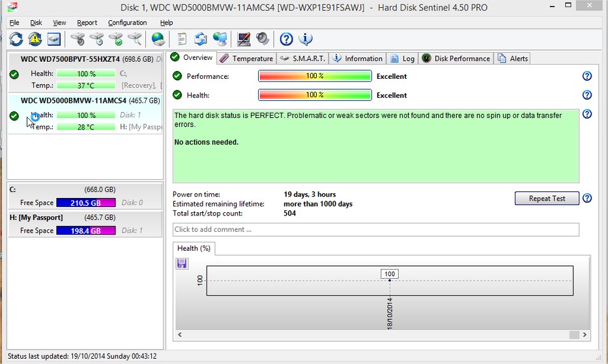Click the graph scrollbar right arrow
The height and width of the screenshot is (364, 608).
585,335
